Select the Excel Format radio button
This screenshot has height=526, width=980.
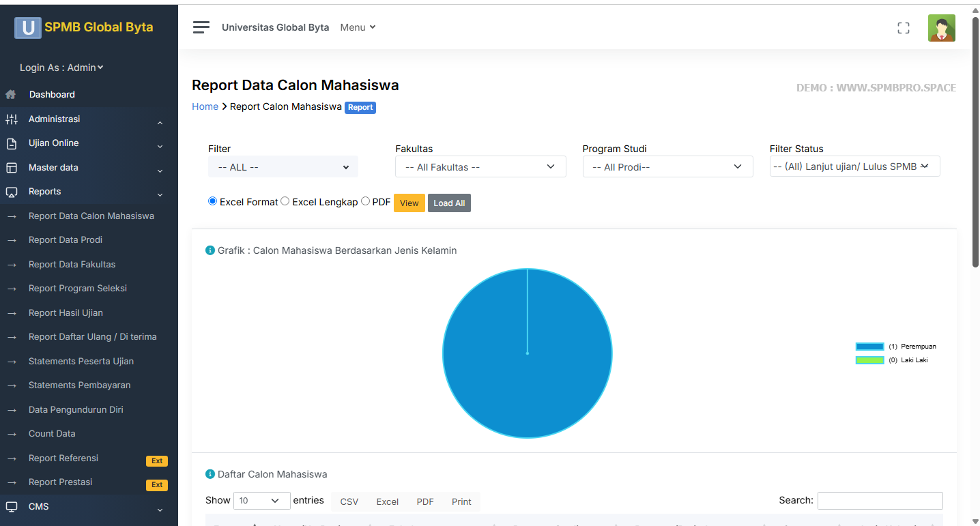click(213, 201)
